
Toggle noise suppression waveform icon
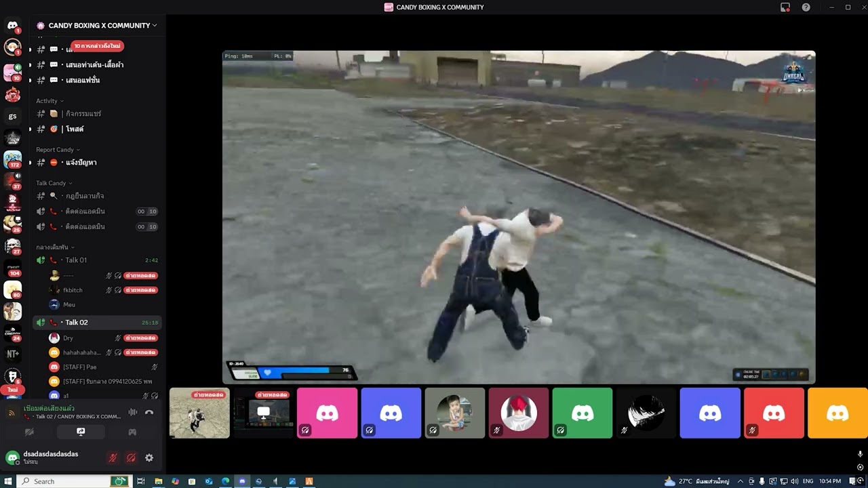click(132, 412)
